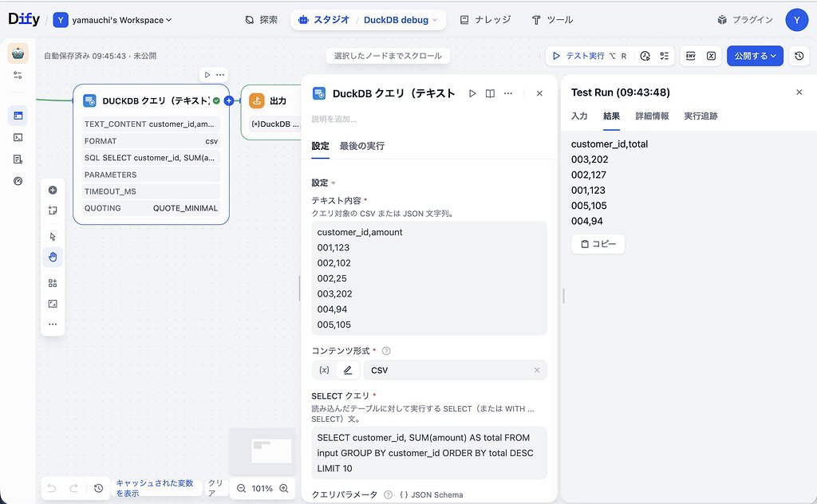Run this step from node panel header
Image resolution: width=817 pixels, height=504 pixels.
tap(472, 93)
